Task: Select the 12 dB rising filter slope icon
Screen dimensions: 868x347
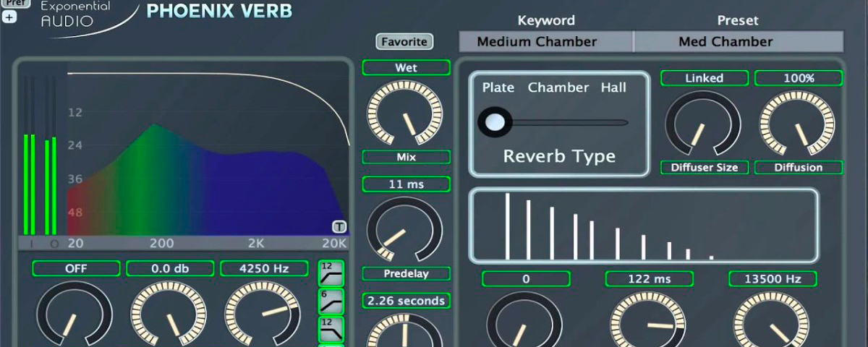Action: [331, 273]
